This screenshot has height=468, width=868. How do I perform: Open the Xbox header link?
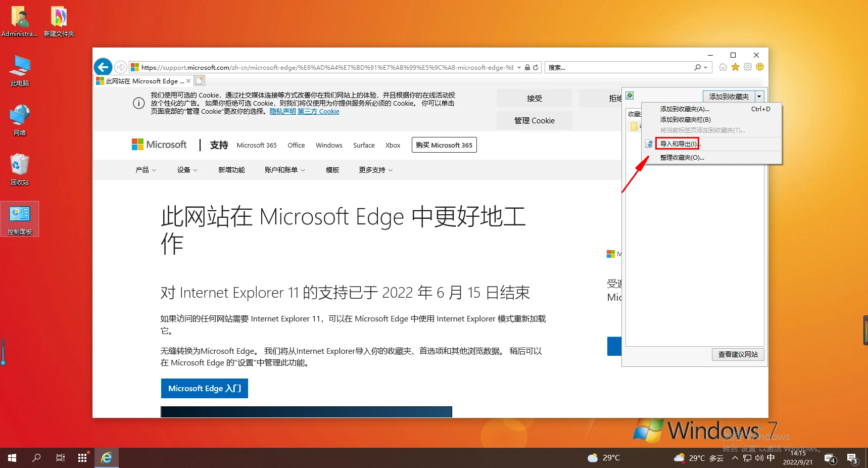(x=393, y=145)
